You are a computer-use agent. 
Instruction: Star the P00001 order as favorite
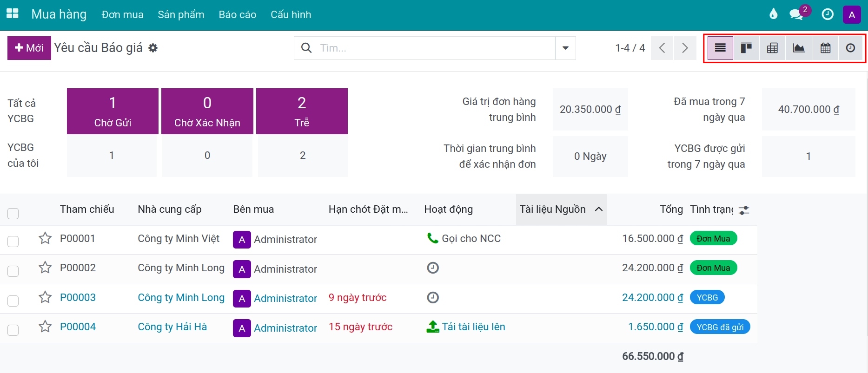pos(45,238)
